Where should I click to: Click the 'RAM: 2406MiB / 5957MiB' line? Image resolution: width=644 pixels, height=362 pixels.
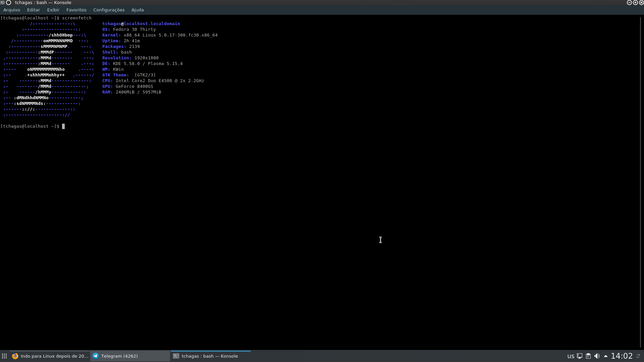point(132,92)
